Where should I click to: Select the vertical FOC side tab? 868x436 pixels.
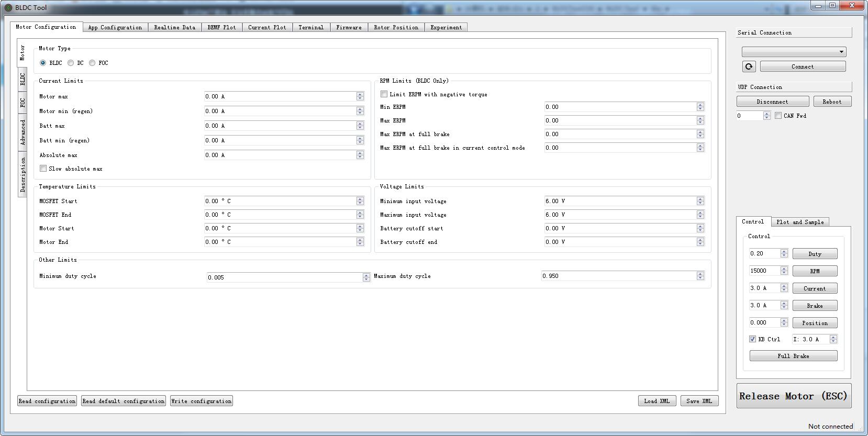[23, 102]
